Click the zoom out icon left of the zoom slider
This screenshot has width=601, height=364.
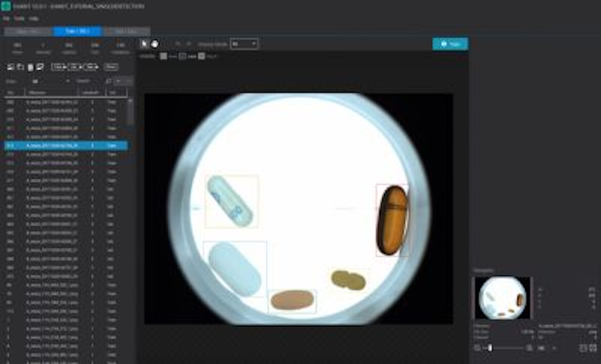(477, 348)
